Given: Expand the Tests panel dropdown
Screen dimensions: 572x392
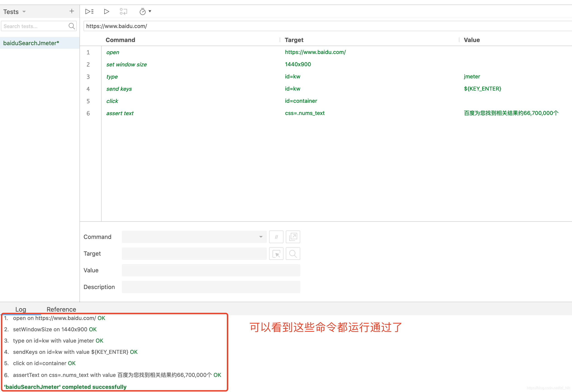Looking at the screenshot, I should tap(24, 12).
